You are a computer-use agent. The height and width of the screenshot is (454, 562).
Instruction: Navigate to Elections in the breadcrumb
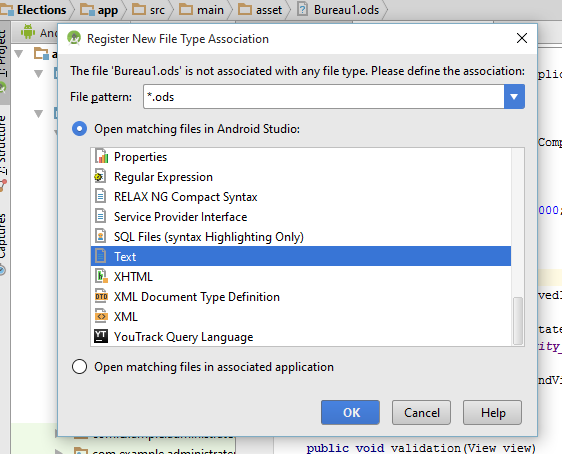coord(42,10)
